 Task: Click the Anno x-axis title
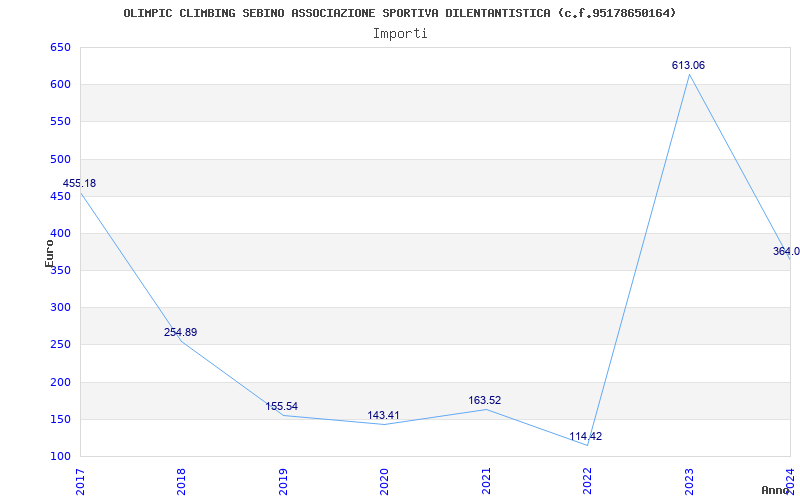(x=777, y=490)
